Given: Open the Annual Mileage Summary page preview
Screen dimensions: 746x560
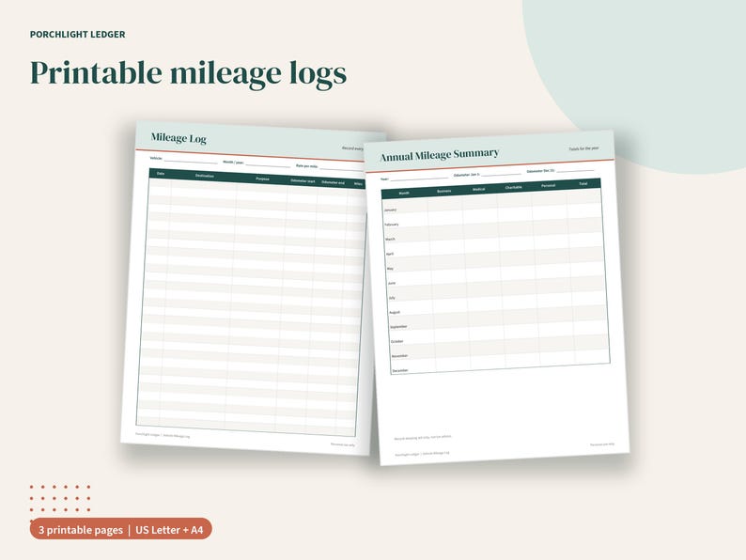Looking at the screenshot, I should tap(496, 297).
